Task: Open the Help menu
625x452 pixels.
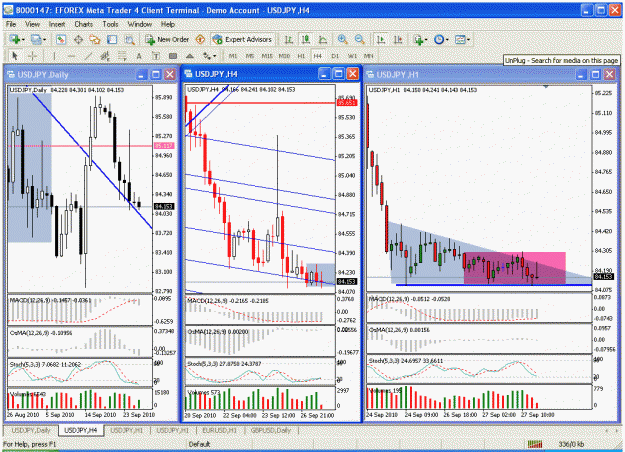Action: tap(168, 24)
